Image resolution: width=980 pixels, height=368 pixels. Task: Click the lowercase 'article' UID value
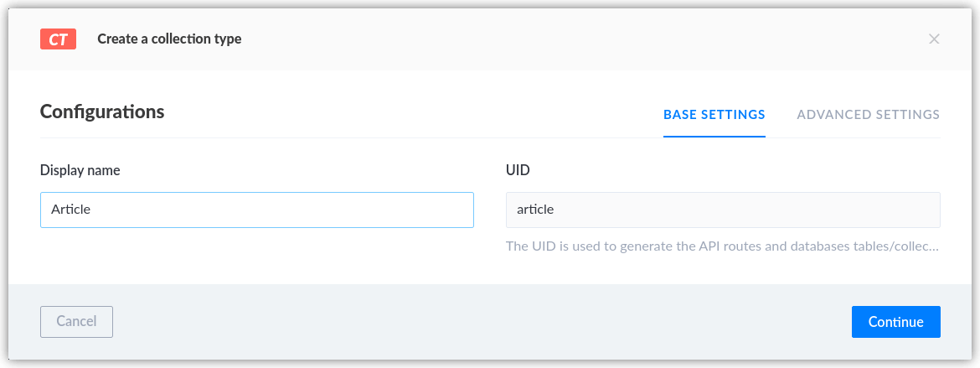(x=535, y=210)
